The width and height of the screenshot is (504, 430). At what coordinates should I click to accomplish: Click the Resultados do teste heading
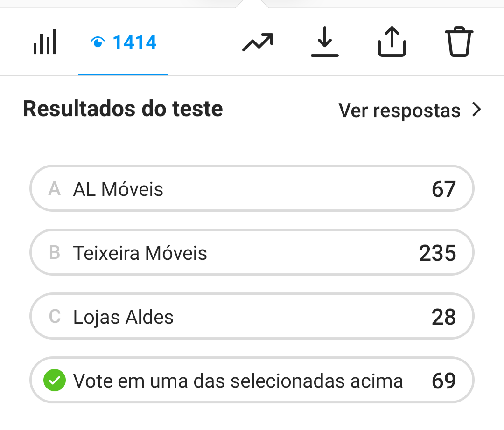123,109
